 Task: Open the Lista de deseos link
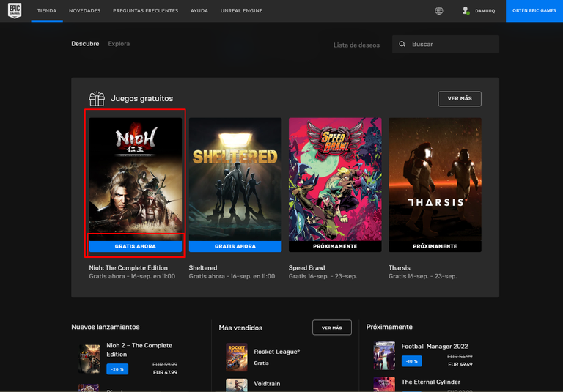[x=356, y=45]
